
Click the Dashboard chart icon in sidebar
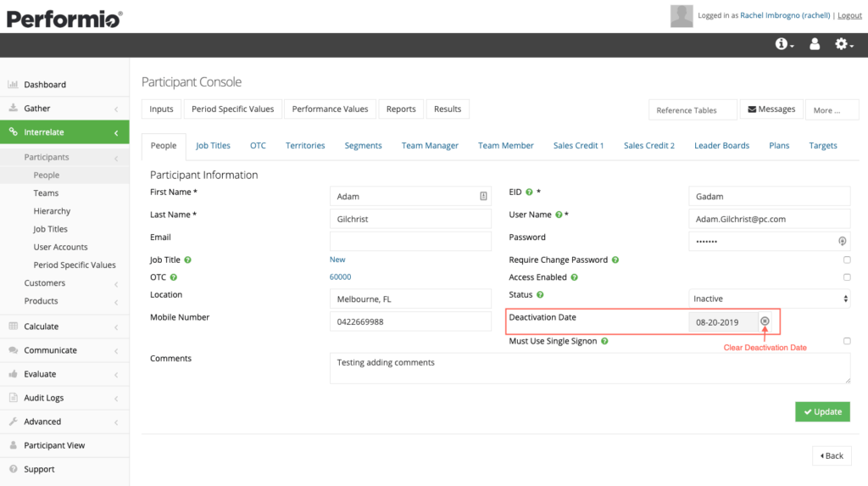(x=13, y=84)
